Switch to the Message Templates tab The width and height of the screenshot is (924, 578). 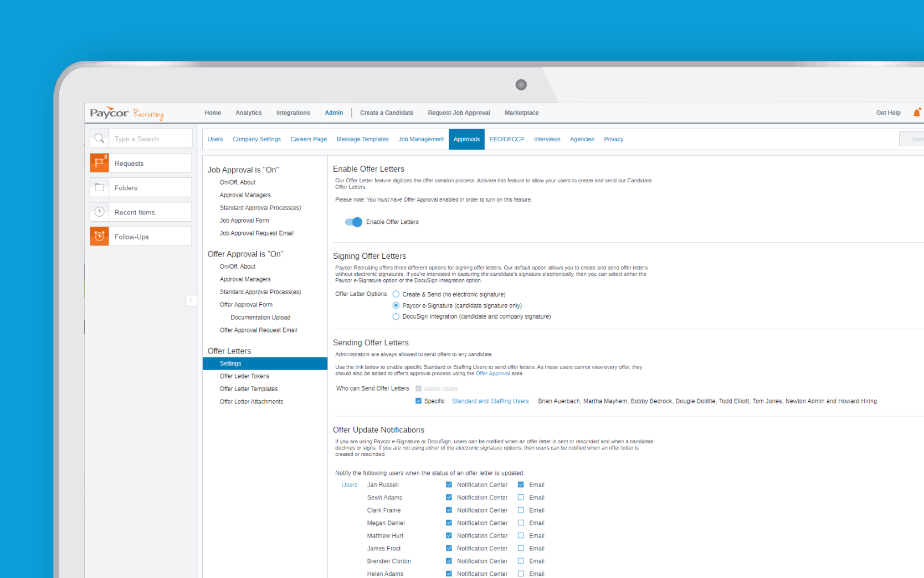pos(362,139)
